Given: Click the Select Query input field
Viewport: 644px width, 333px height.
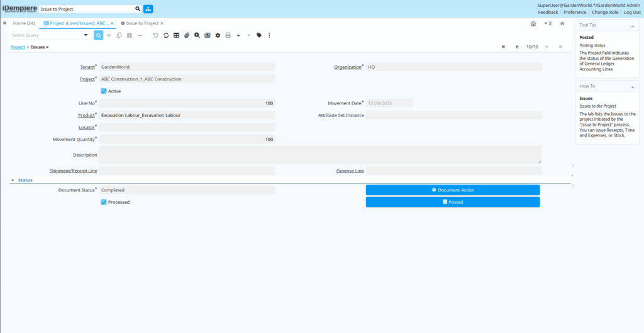Looking at the screenshot, I should (x=46, y=35).
